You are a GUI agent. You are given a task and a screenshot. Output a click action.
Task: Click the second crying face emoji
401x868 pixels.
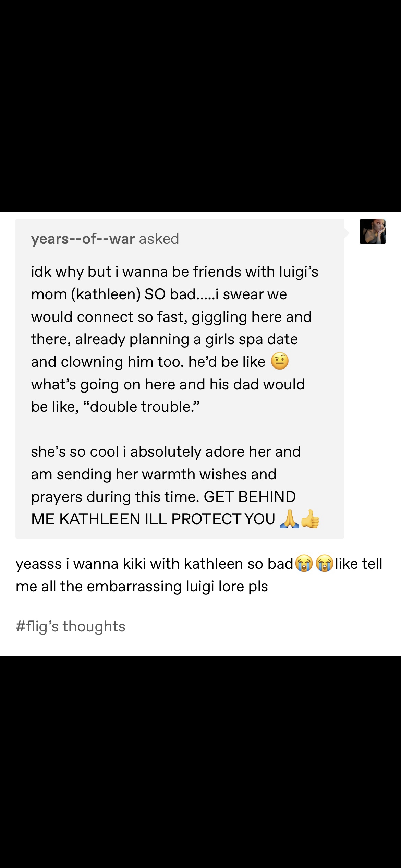pyautogui.click(x=324, y=563)
